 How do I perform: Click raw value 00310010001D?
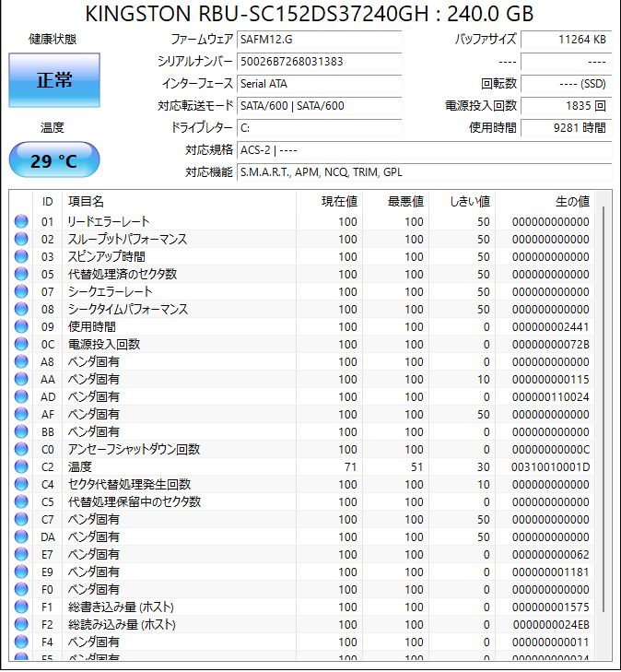[x=550, y=466]
